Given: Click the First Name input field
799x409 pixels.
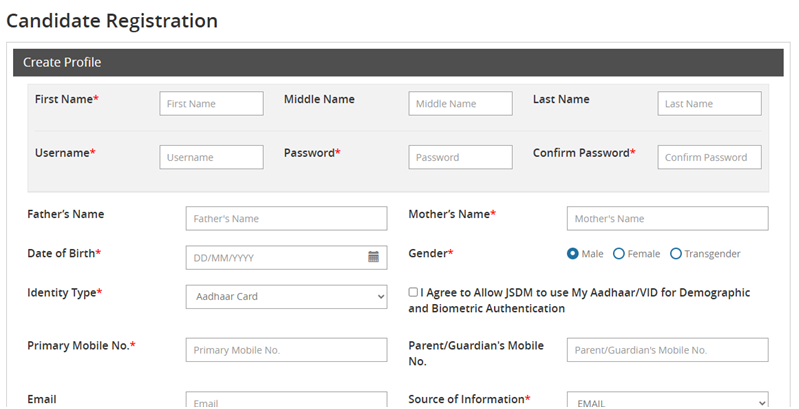Looking at the screenshot, I should (x=211, y=104).
